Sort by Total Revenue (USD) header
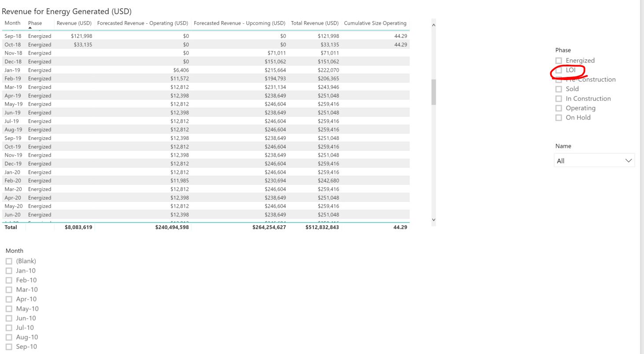Viewport: 644px width, 354px height. click(x=315, y=23)
